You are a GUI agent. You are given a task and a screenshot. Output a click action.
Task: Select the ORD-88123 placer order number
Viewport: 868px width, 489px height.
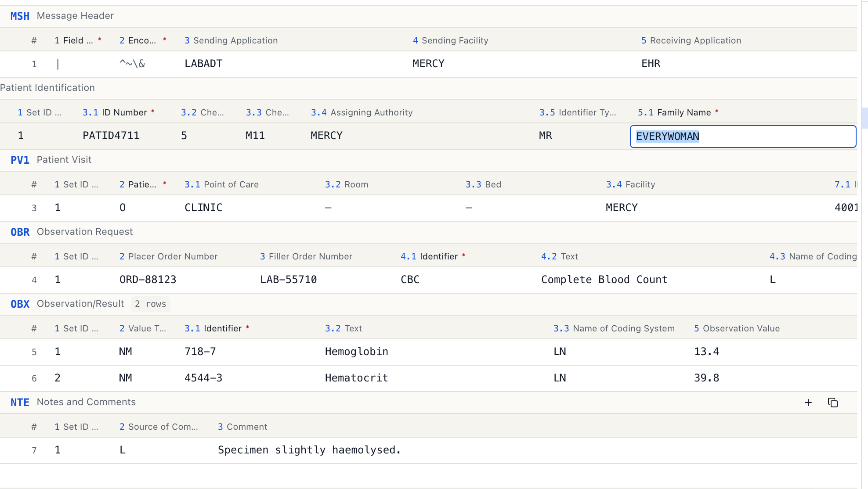click(x=148, y=280)
